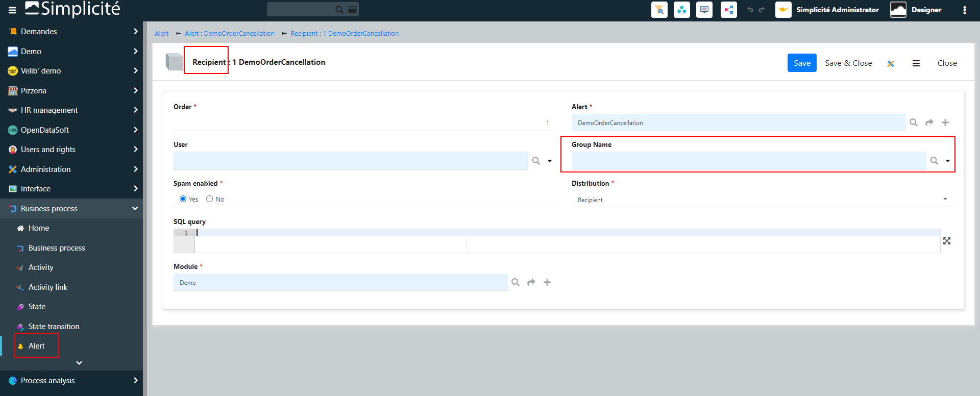Follow the Alert breadcrumb link

click(x=161, y=34)
